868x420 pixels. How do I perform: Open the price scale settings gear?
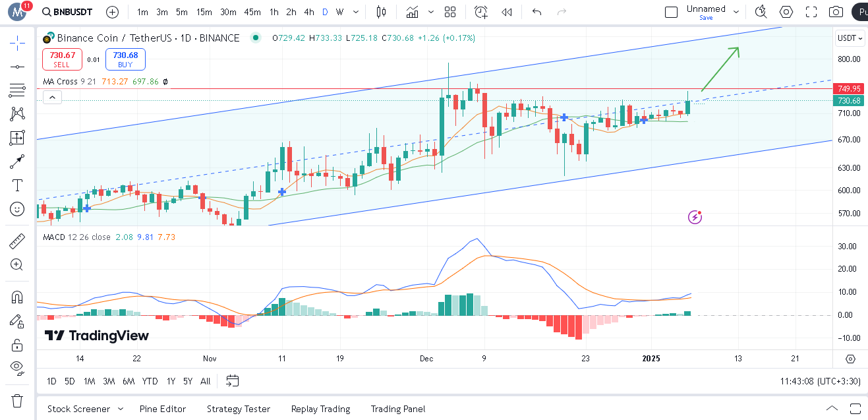(850, 359)
